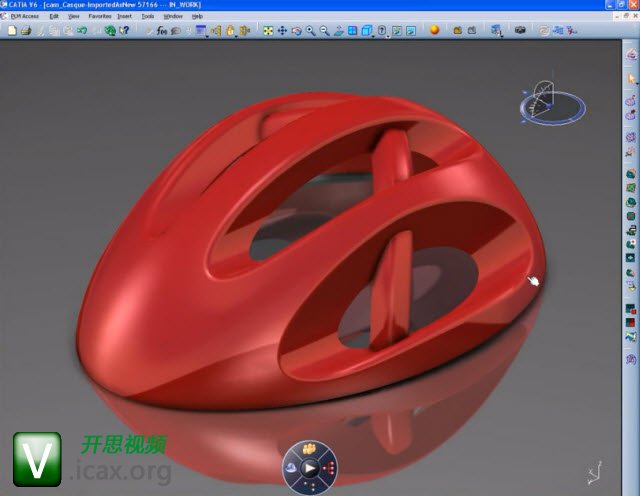Screen dimensions: 640x496
Task: Click the Select arrow tool in right toolbar
Action: click(631, 78)
